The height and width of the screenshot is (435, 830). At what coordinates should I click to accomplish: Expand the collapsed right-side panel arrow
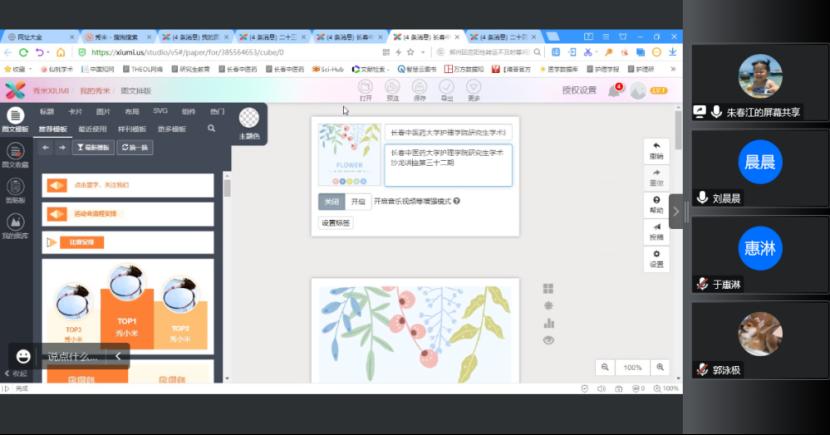[x=675, y=211]
